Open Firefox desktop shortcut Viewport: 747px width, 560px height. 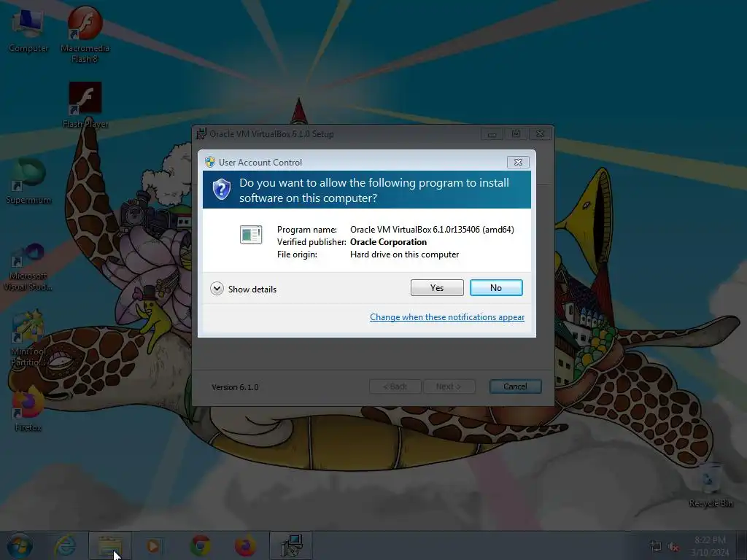tap(28, 408)
